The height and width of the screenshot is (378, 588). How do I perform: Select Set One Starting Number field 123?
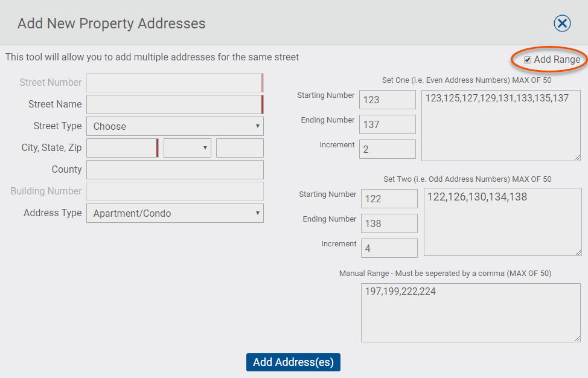pos(388,100)
